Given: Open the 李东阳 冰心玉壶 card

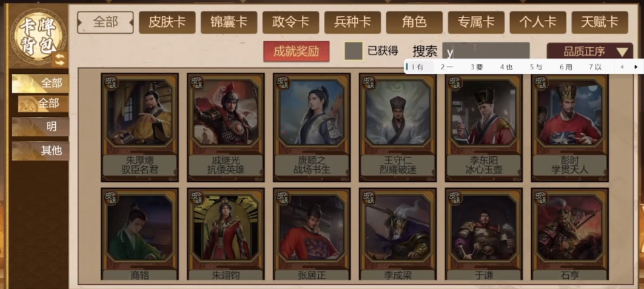Looking at the screenshot, I should coord(483,128).
